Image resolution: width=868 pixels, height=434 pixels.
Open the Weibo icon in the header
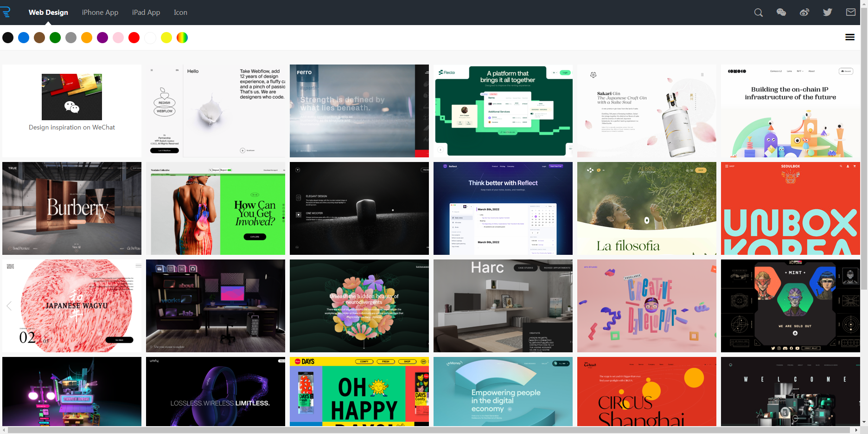pyautogui.click(x=804, y=13)
